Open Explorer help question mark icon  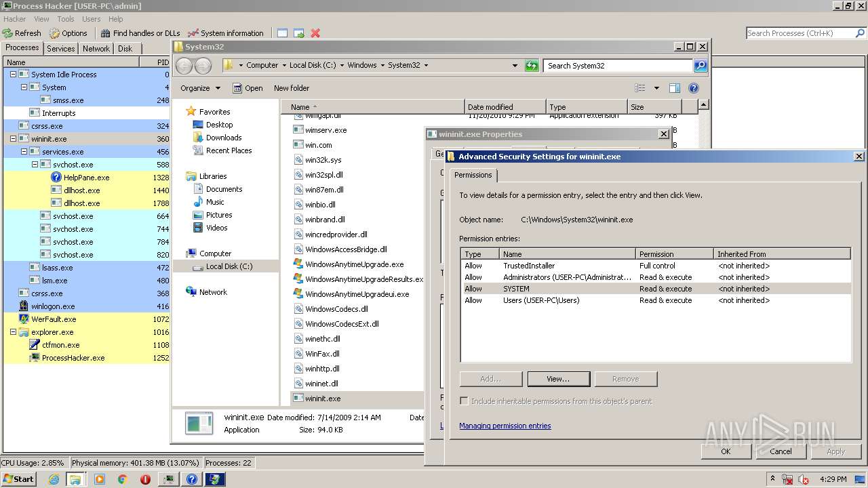point(693,88)
